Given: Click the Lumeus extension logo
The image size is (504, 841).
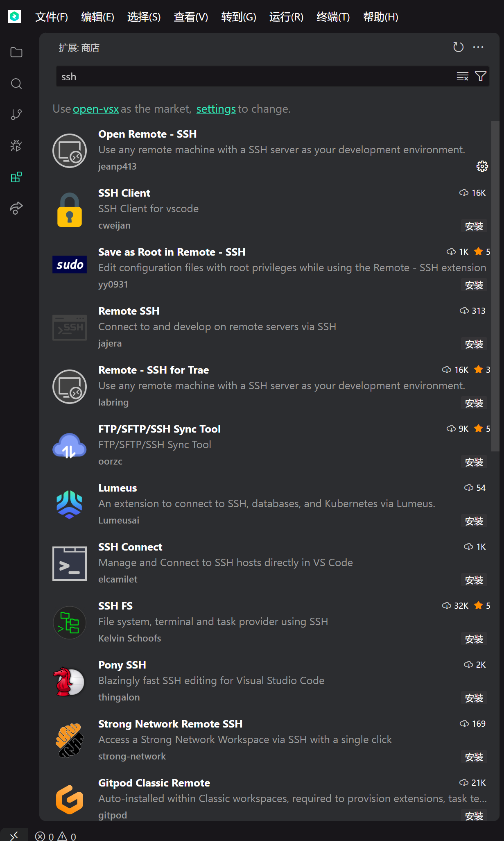Looking at the screenshot, I should [70, 505].
